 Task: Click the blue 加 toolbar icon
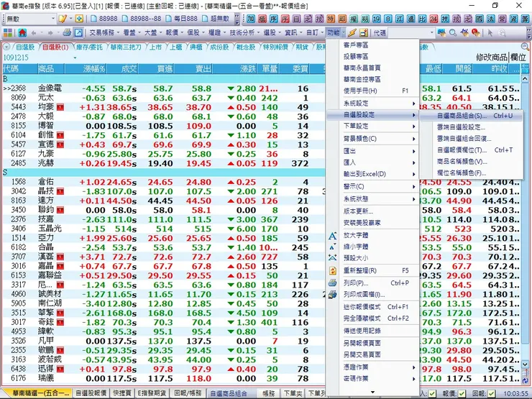(251, 19)
